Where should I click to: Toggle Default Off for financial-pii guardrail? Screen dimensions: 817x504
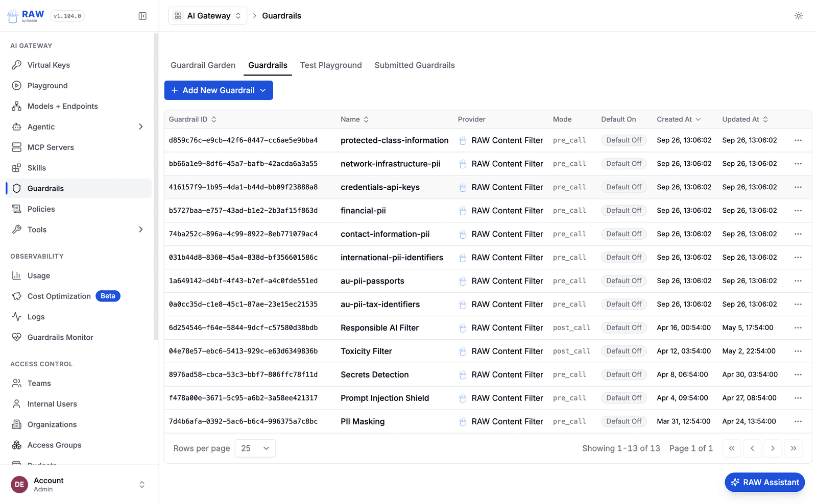pyautogui.click(x=623, y=211)
